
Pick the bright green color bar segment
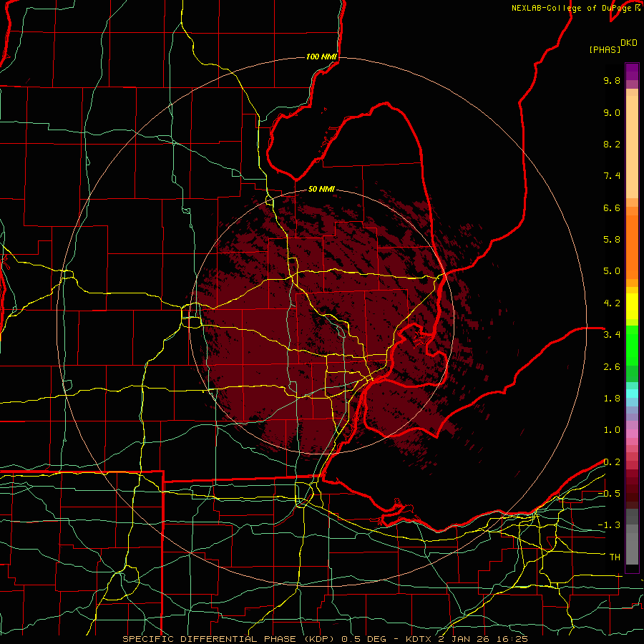coord(632,346)
